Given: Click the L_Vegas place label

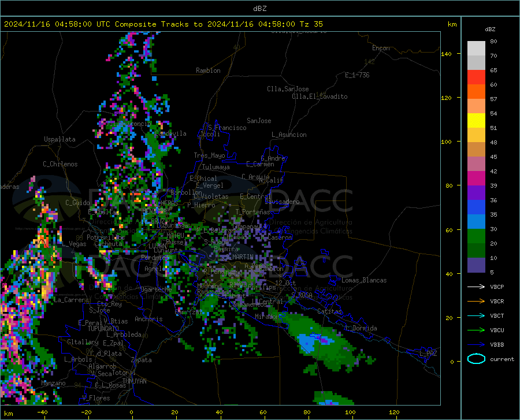Looking at the screenshot, I should click(74, 244).
